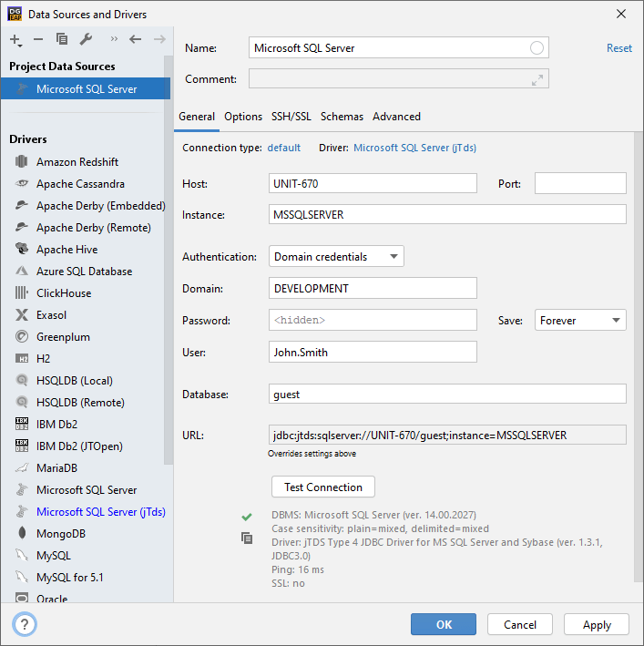The width and height of the screenshot is (644, 646).
Task: Change connection type default link
Action: 283,148
